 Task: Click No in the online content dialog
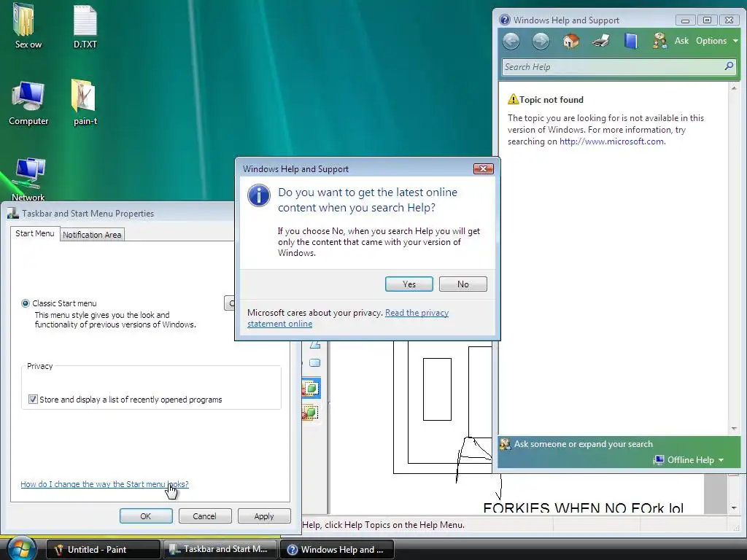coord(462,284)
